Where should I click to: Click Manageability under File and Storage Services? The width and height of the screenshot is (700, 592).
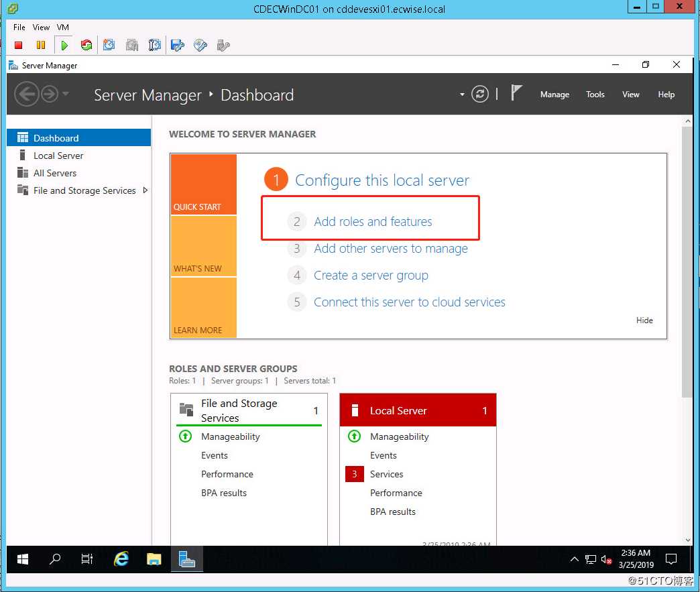click(x=231, y=436)
